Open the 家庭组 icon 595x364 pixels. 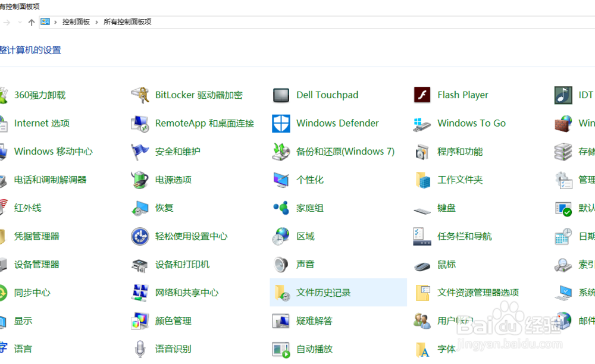(281, 208)
